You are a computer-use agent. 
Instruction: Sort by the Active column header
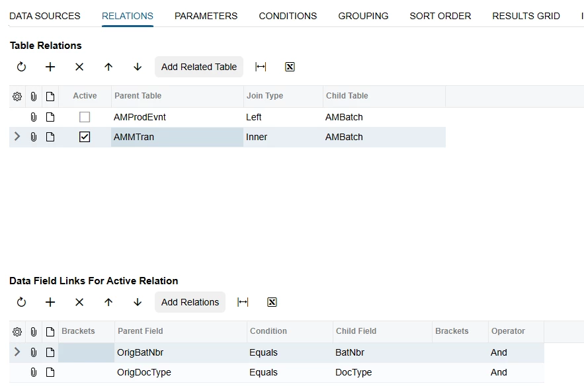point(85,96)
